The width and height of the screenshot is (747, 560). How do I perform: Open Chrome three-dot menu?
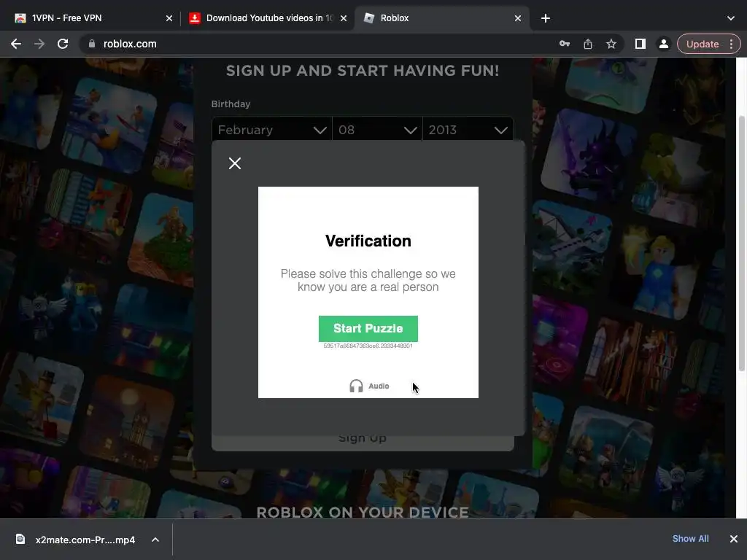[731, 44]
